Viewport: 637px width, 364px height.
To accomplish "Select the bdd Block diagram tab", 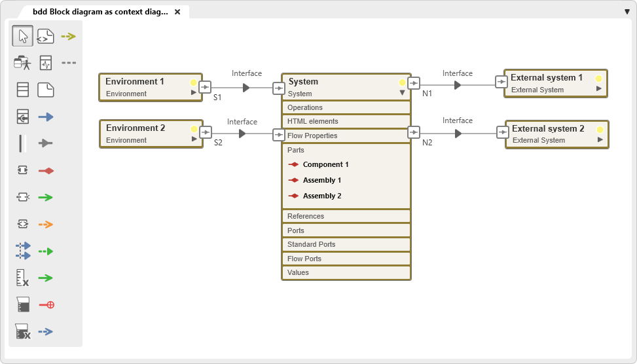I will pyautogui.click(x=100, y=12).
